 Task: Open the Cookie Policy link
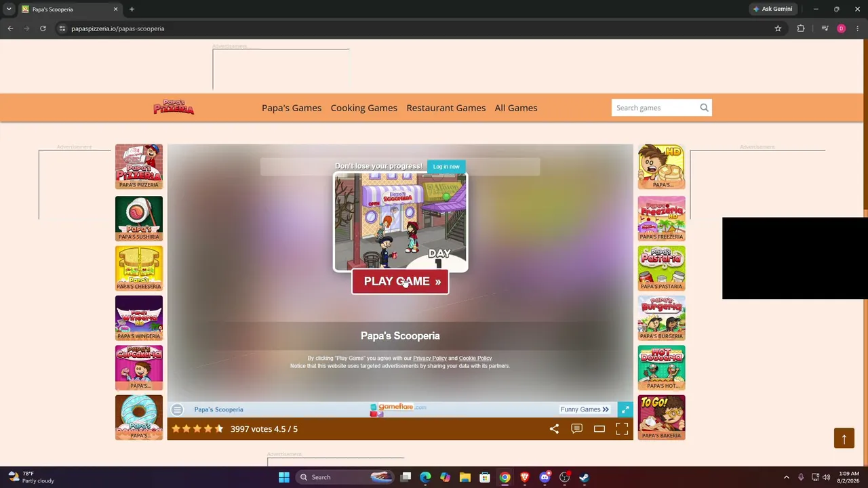(475, 358)
